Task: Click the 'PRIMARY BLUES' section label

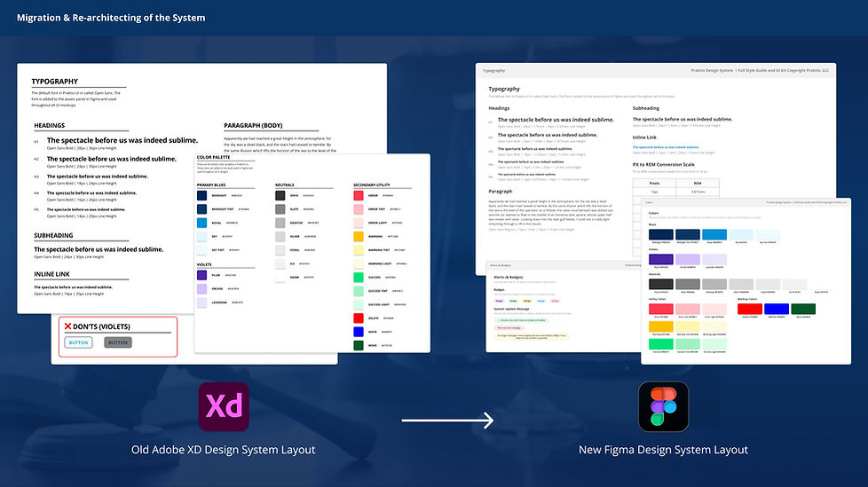Action: pyautogui.click(x=211, y=185)
